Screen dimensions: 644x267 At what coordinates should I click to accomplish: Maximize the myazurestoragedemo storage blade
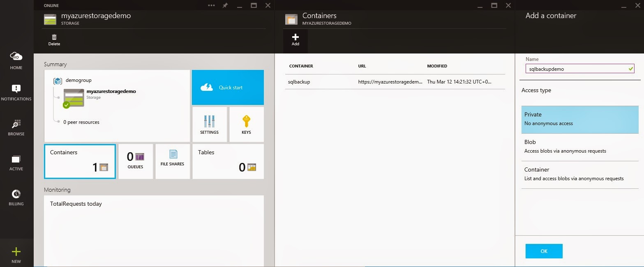pyautogui.click(x=254, y=5)
